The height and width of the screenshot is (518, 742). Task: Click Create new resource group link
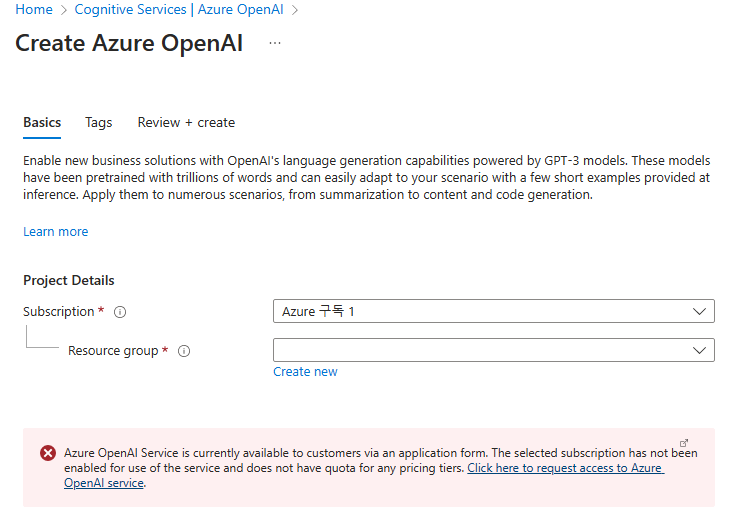coord(305,372)
